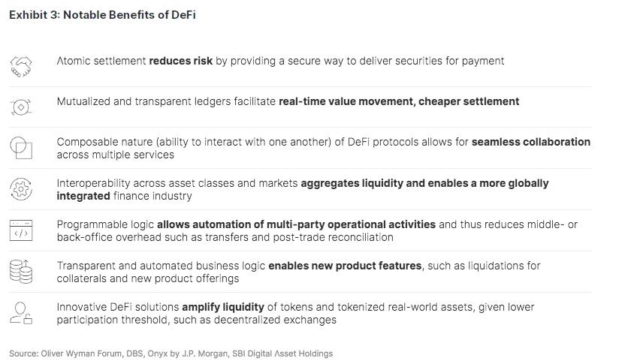Click the circular diamond ledger icon
Image resolution: width=628 pixels, height=364 pixels.
(21, 107)
